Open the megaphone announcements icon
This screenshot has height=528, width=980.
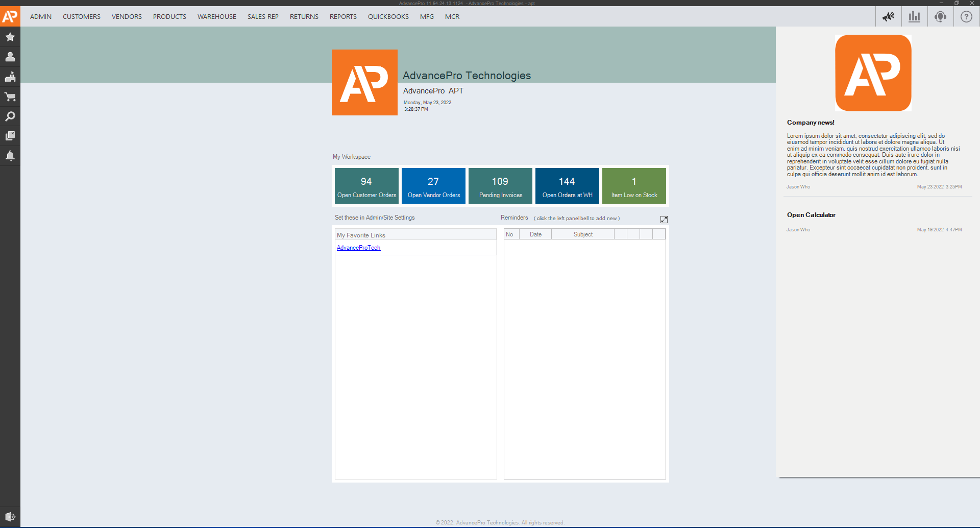(888, 17)
